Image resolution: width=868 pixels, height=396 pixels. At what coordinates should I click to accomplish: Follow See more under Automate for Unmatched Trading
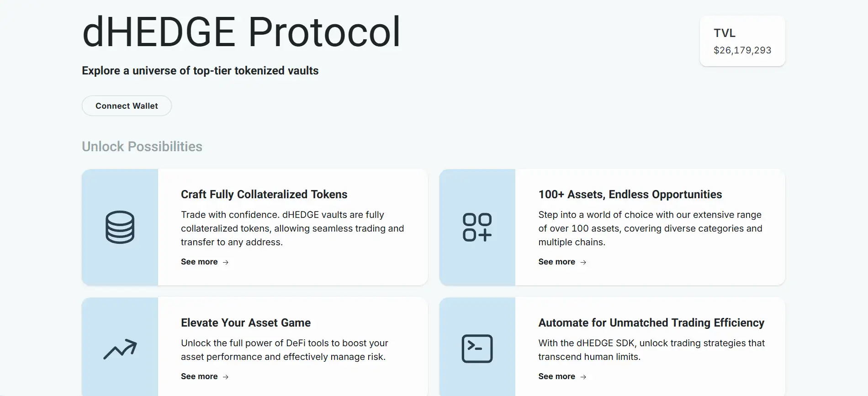pyautogui.click(x=556, y=376)
